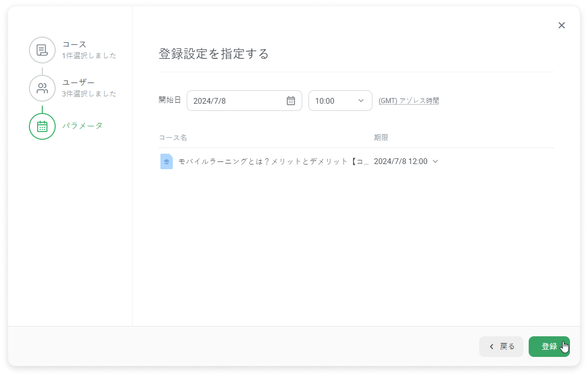Click the (GMT) アゾレス時間 timezone link
This screenshot has height=376, width=588.
tap(409, 101)
